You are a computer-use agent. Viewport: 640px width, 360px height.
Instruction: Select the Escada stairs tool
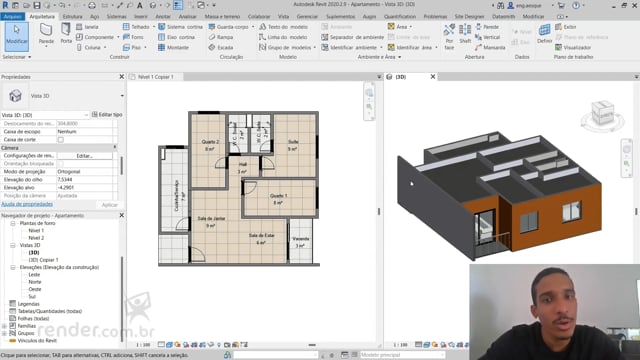coord(221,47)
